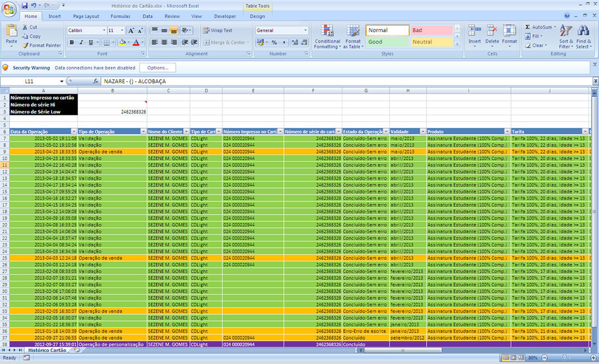Click the Save icon in quick access toolbar
Viewport: 599px width, 364px height.
coord(24,5)
